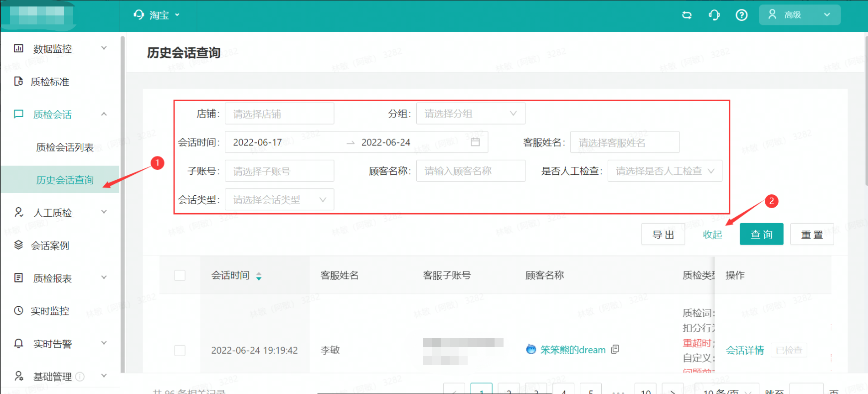Screen dimensions: 868x394
Task: Go to 实时监控 menu item
Action: (50, 311)
